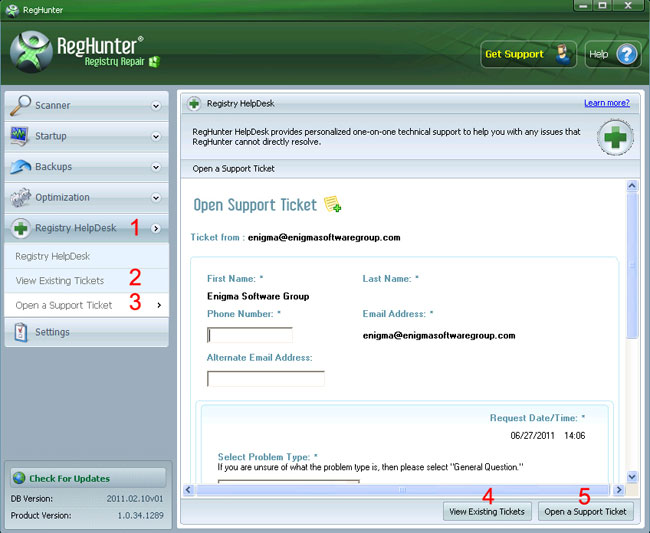Image resolution: width=650 pixels, height=533 pixels.
Task: Click the Registry HelpDesk green cross icon
Action: pyautogui.click(x=20, y=228)
